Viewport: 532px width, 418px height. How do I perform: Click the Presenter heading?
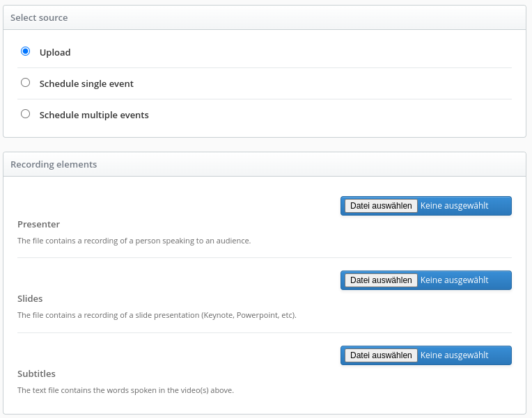coord(38,224)
